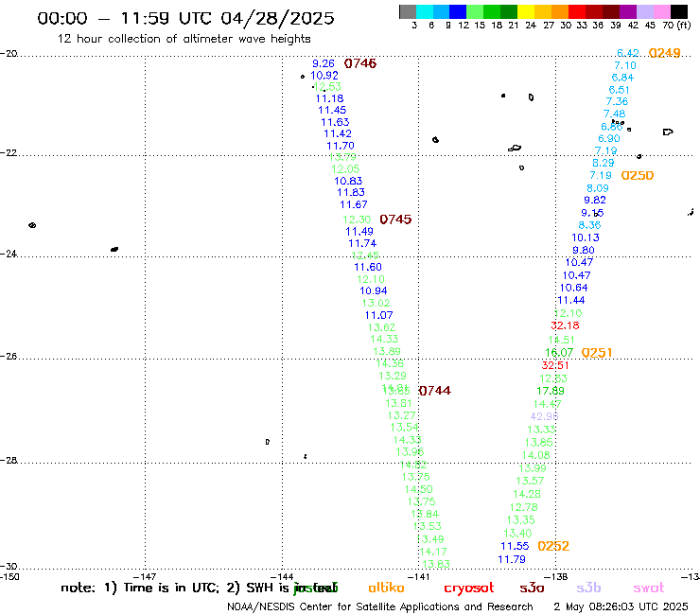
Task: Click the blue value 11.70
Action: click(x=341, y=146)
